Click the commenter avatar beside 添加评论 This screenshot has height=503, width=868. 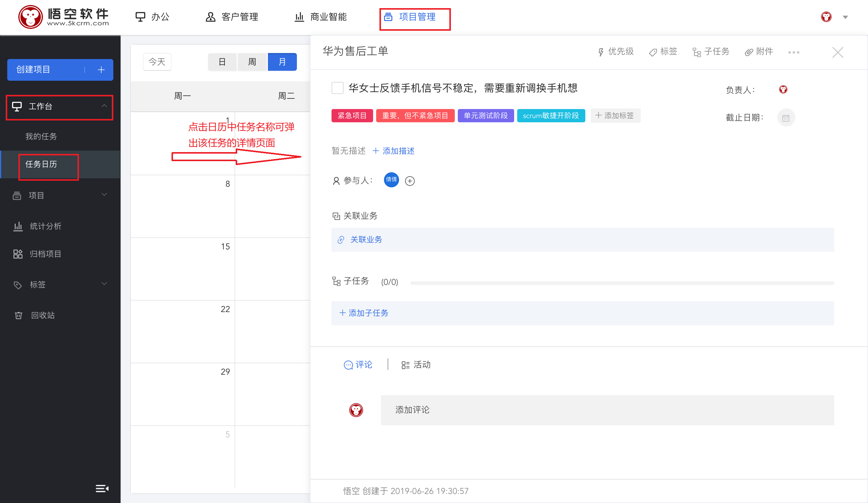[x=356, y=410]
